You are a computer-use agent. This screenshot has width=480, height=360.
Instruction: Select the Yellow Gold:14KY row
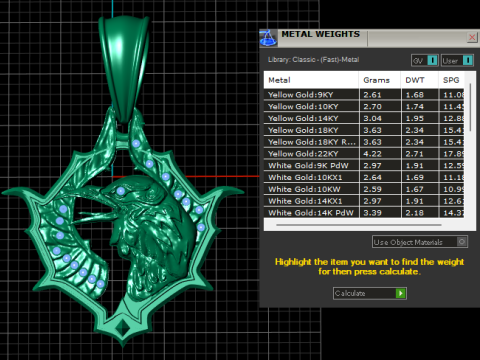tap(364, 118)
